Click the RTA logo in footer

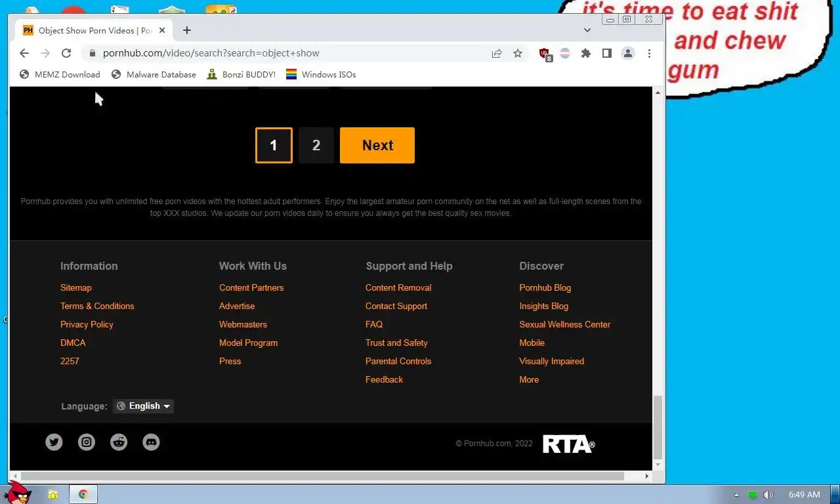click(569, 444)
